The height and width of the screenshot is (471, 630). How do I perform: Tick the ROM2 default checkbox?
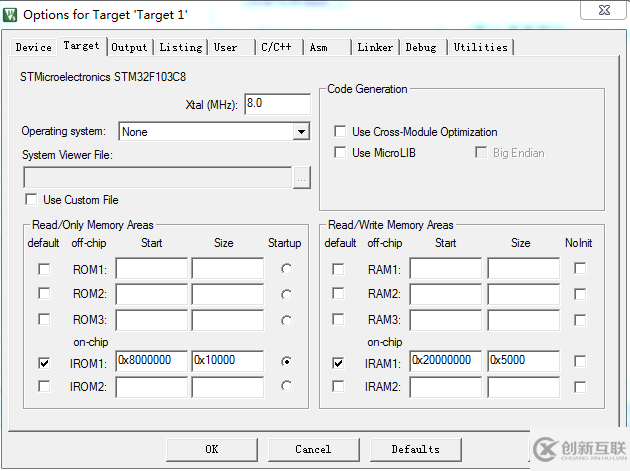coord(44,293)
